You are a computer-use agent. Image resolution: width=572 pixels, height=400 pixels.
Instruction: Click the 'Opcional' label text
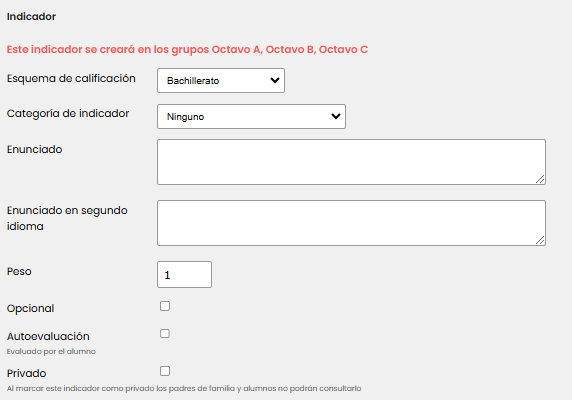pyautogui.click(x=30, y=308)
